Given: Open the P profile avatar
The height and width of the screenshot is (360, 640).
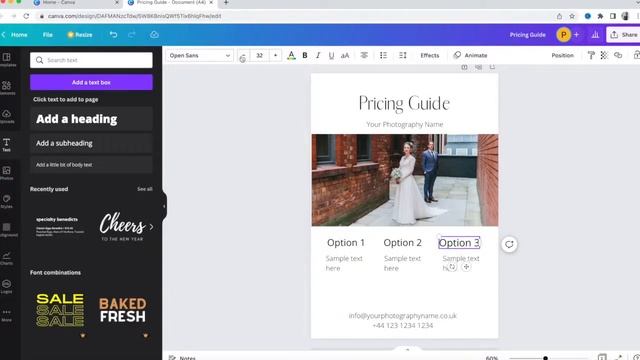Looking at the screenshot, I should (x=564, y=35).
